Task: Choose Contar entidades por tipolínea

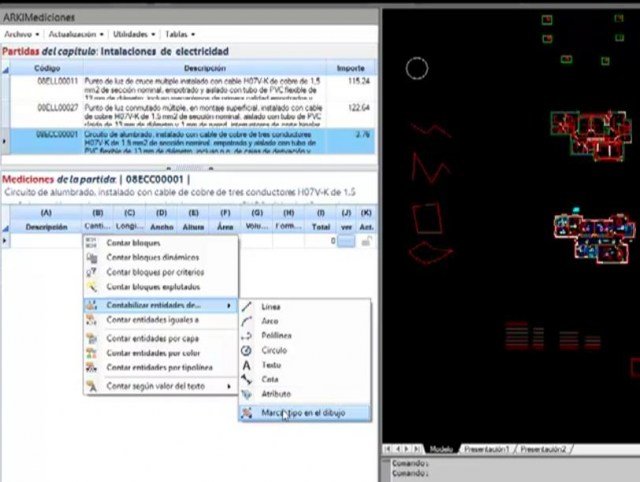Action: [160, 368]
